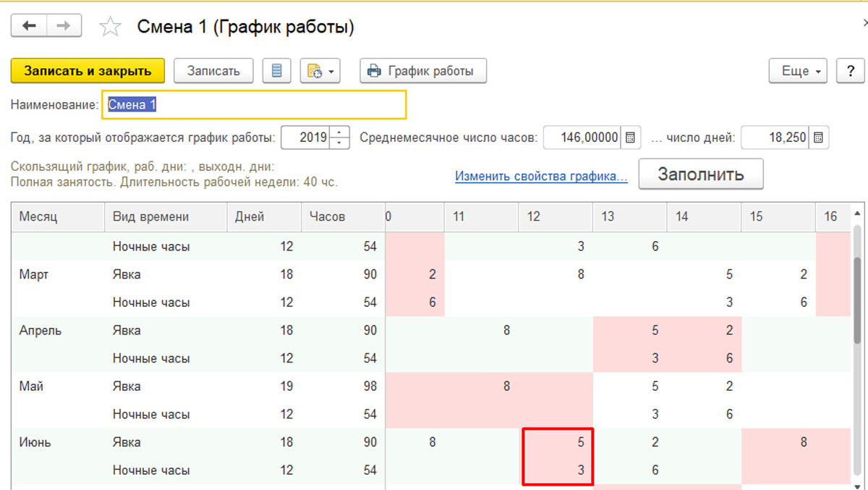Screen dimensions: 868x490
Task: Click the help question mark button
Action: pos(850,71)
